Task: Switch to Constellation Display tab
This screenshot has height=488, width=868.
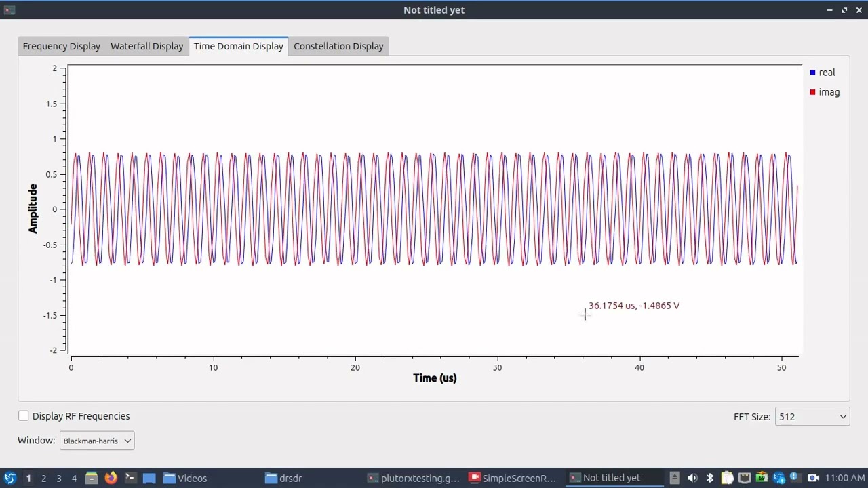Action: [338, 46]
